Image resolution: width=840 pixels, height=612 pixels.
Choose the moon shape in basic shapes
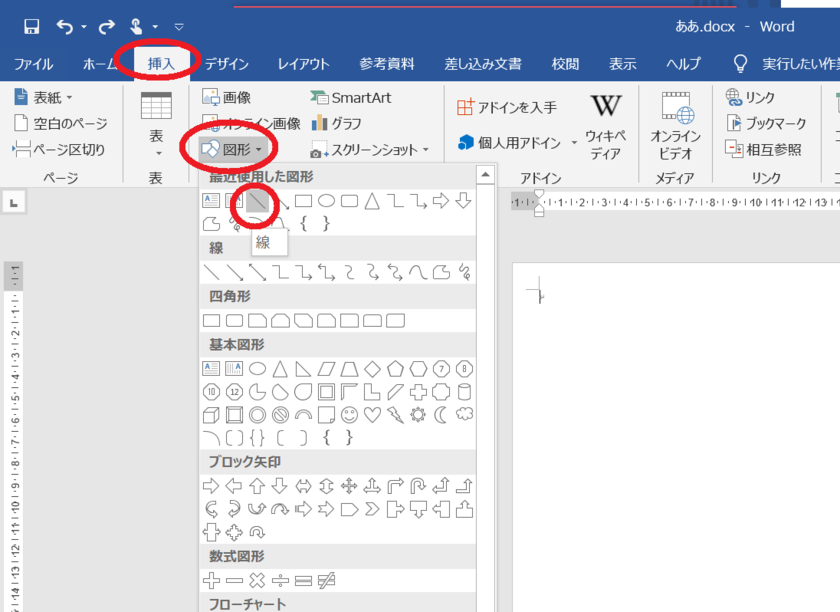pos(441,414)
